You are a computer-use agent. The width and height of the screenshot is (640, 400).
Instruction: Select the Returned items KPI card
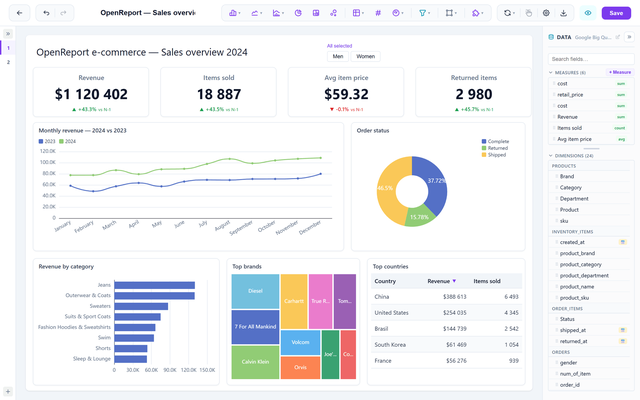coord(473,92)
